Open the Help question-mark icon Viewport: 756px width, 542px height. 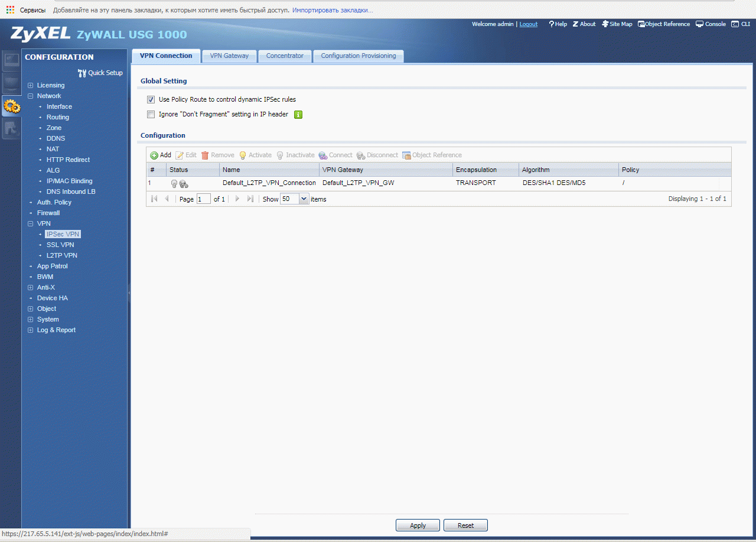coord(552,24)
